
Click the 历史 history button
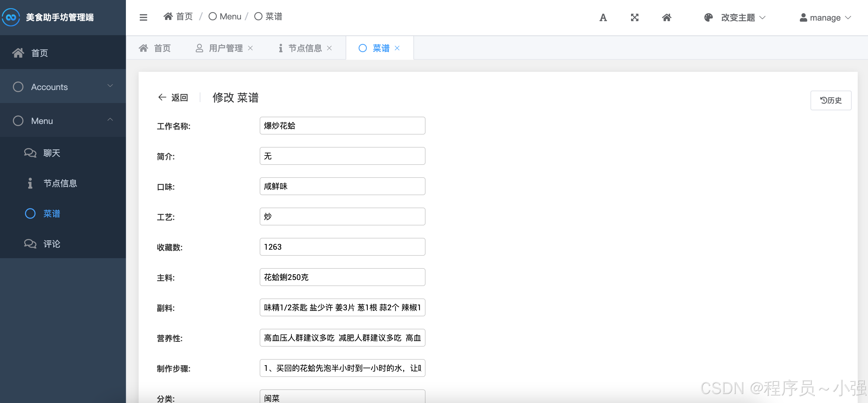(x=830, y=100)
